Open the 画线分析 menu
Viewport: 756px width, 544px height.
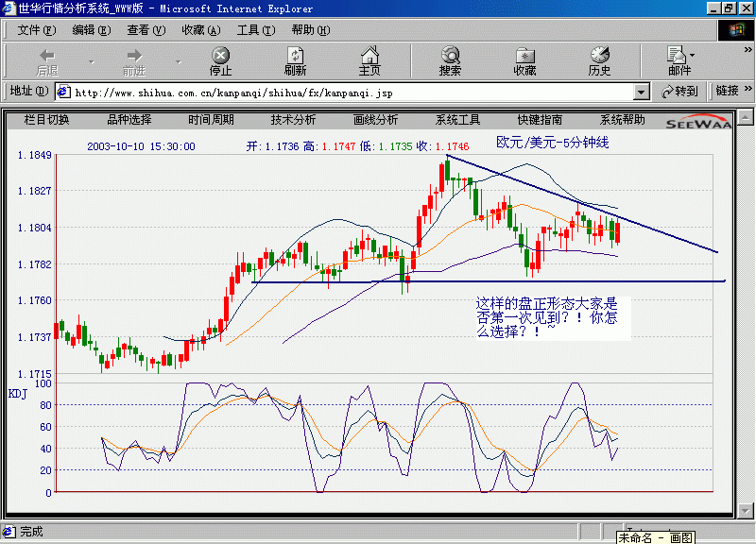pos(375,120)
